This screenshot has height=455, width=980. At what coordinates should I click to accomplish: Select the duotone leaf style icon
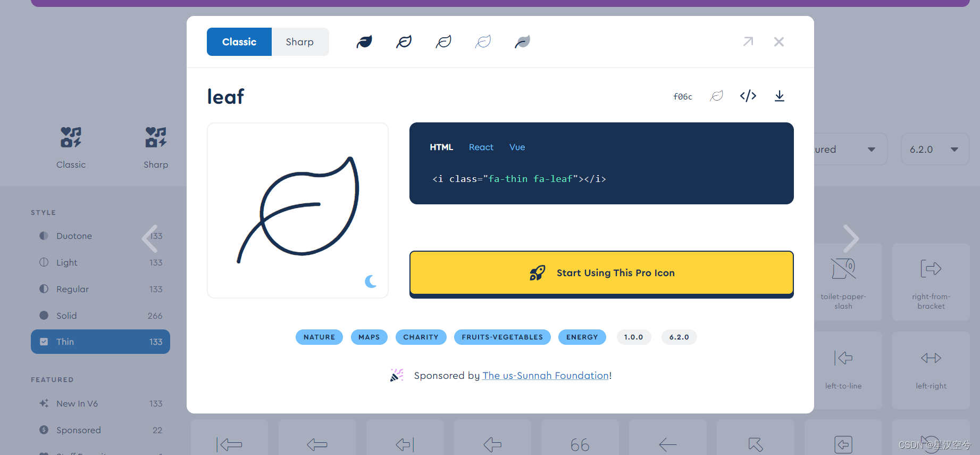point(523,42)
